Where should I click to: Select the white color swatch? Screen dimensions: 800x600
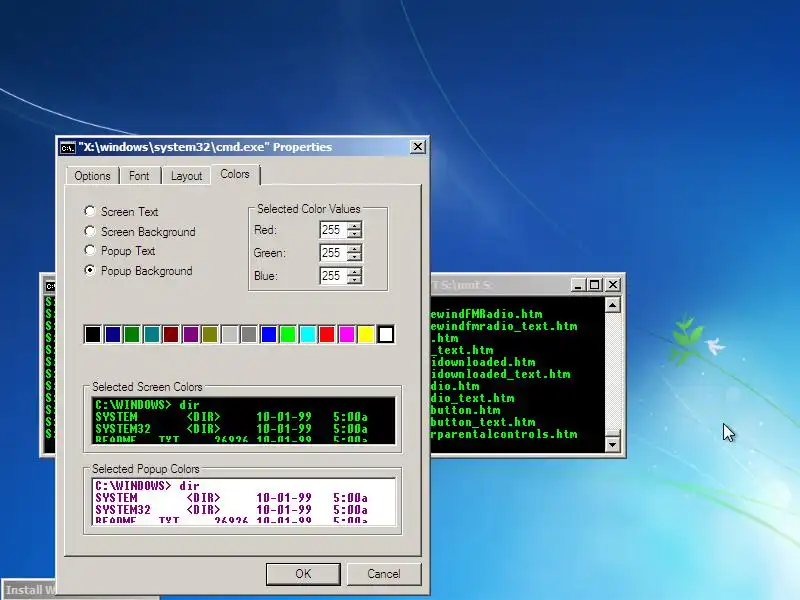coord(386,335)
